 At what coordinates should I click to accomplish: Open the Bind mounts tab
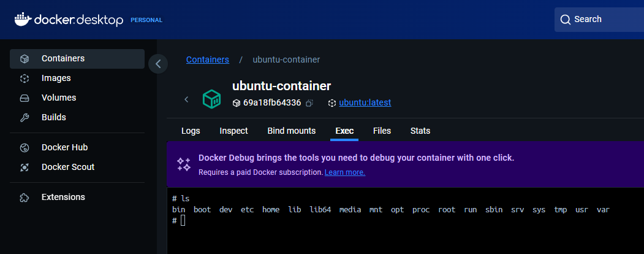point(291,131)
